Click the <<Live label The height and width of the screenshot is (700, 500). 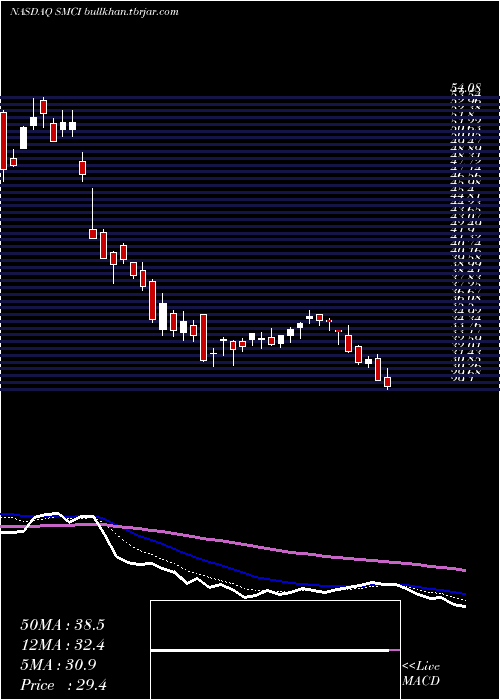pyautogui.click(x=421, y=667)
